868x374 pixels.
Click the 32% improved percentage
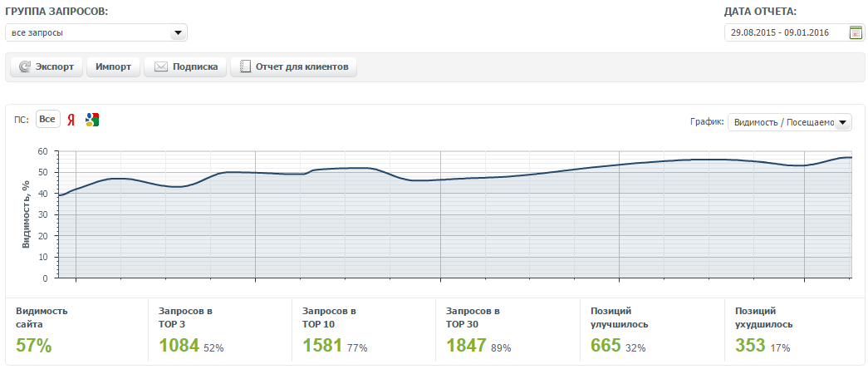tap(635, 348)
